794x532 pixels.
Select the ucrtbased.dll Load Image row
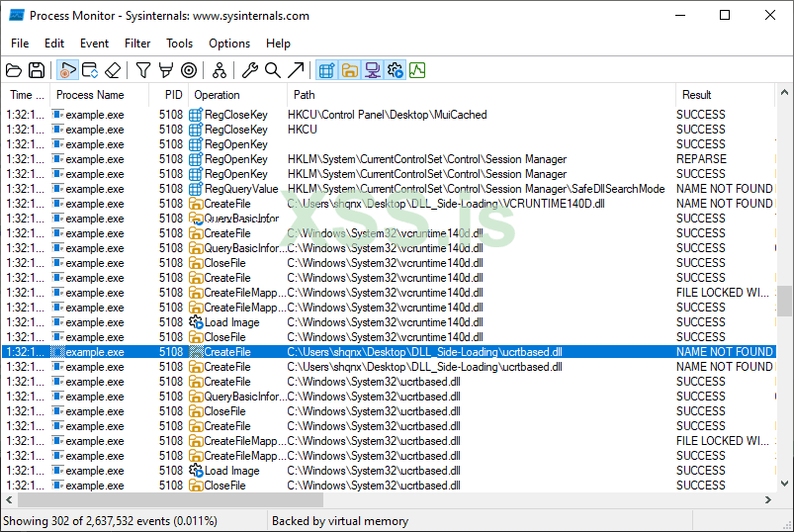389,471
